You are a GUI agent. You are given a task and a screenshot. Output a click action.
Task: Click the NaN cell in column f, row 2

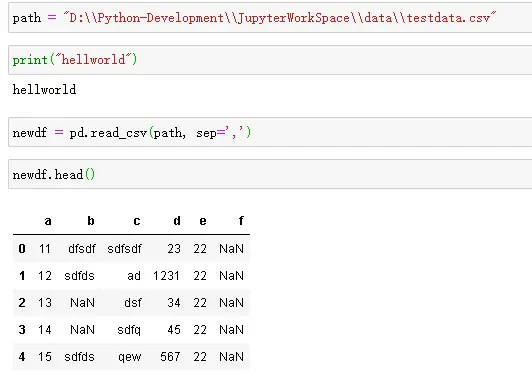coord(231,303)
